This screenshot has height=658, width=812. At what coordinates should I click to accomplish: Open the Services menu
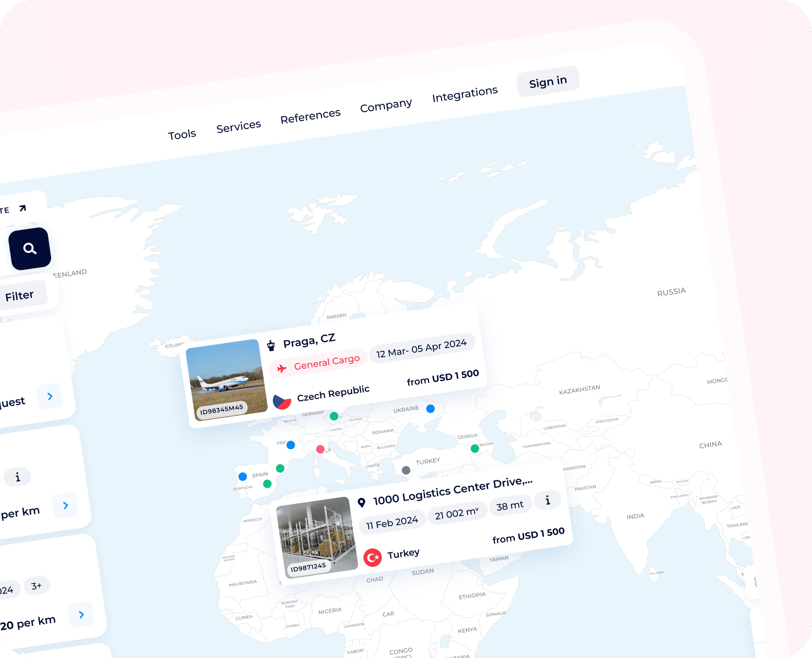(239, 126)
